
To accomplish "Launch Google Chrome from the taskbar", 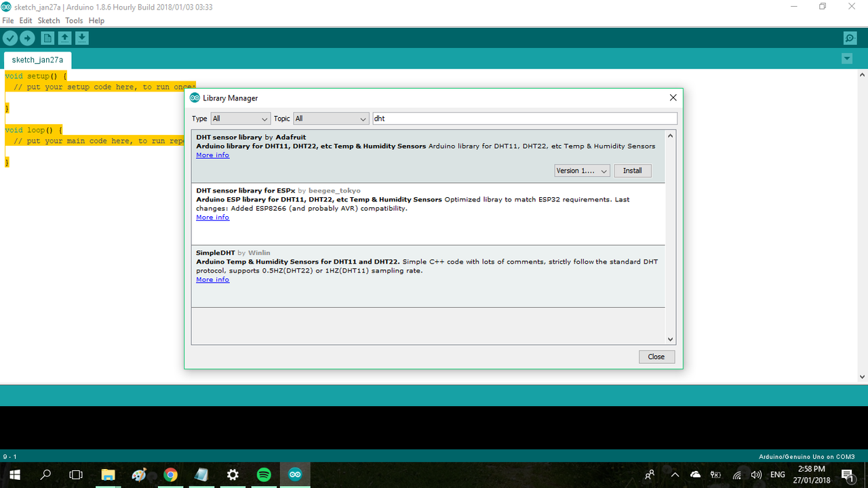I will (x=170, y=475).
